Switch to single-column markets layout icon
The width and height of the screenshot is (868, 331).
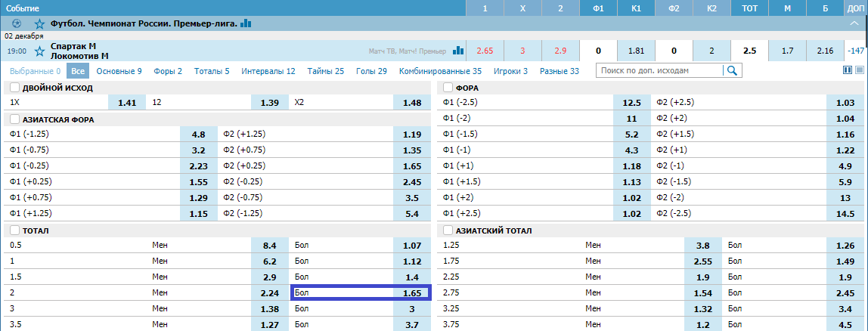[860, 70]
